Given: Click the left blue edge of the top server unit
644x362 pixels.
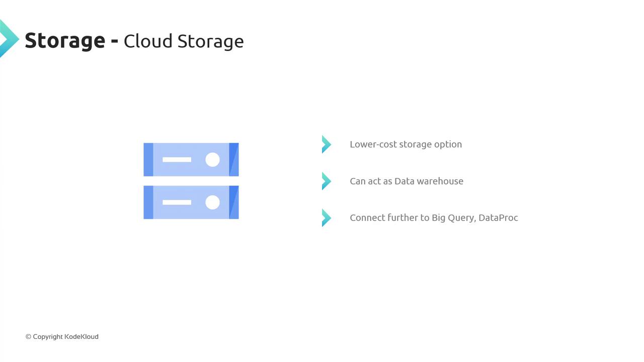Looking at the screenshot, I should pyautogui.click(x=148, y=159).
